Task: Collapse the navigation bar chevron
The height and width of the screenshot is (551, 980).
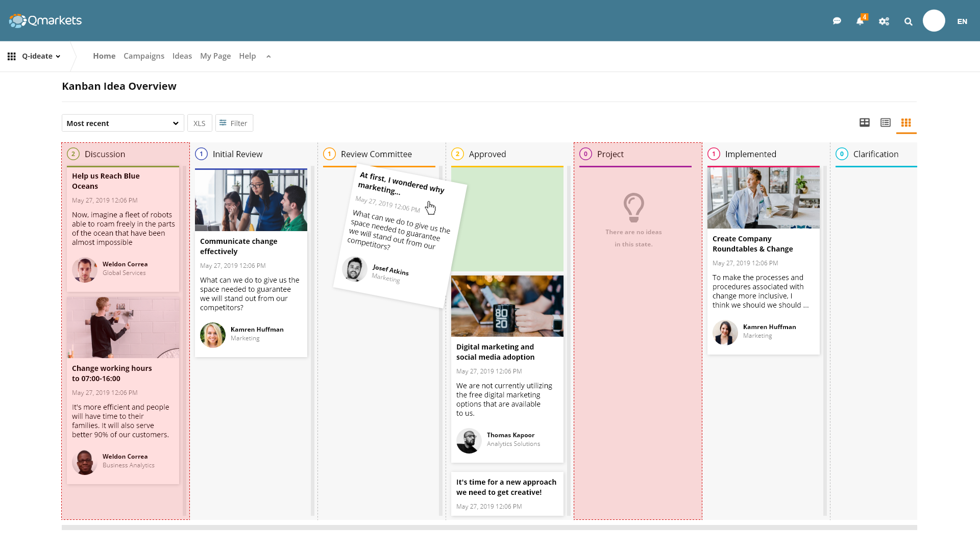Action: click(268, 57)
